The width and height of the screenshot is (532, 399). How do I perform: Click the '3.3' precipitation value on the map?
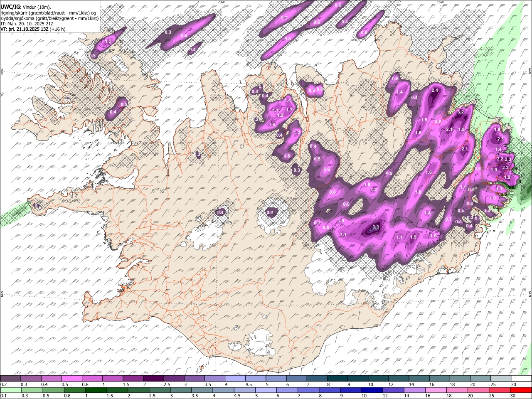coord(376,227)
